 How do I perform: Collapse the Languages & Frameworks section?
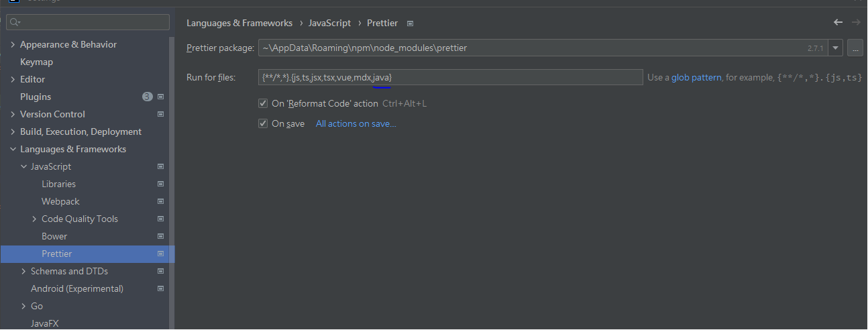coord(13,149)
